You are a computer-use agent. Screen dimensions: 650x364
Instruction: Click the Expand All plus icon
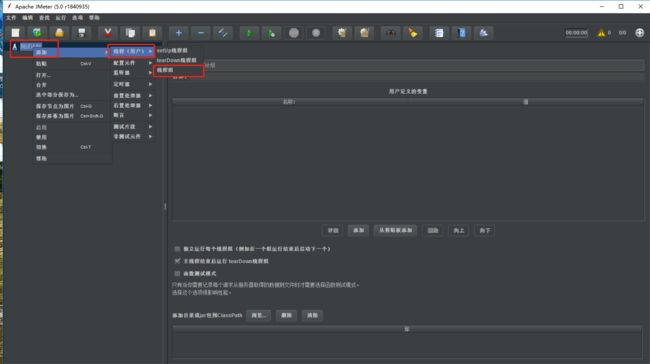(x=179, y=33)
